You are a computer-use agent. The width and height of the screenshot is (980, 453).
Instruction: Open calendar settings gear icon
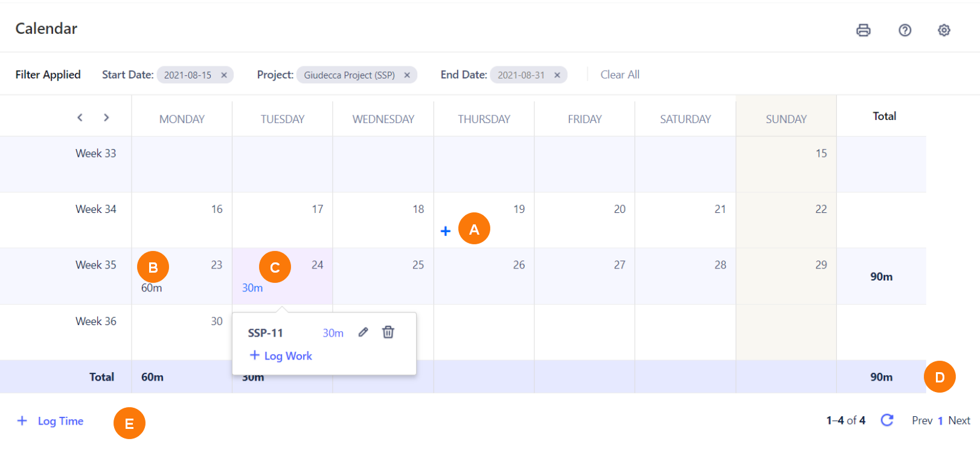point(944,30)
